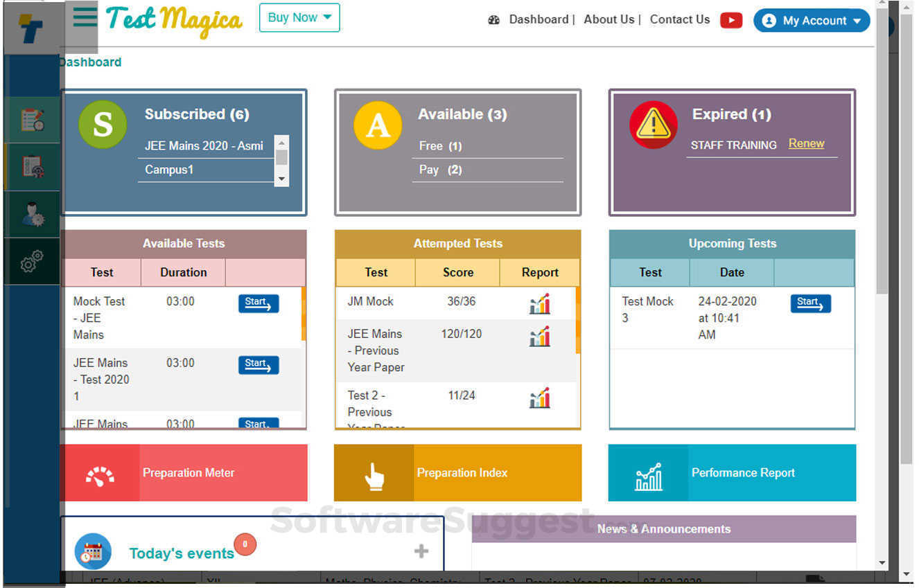
Task: Open the Preparation Meter panel
Action: 184,472
